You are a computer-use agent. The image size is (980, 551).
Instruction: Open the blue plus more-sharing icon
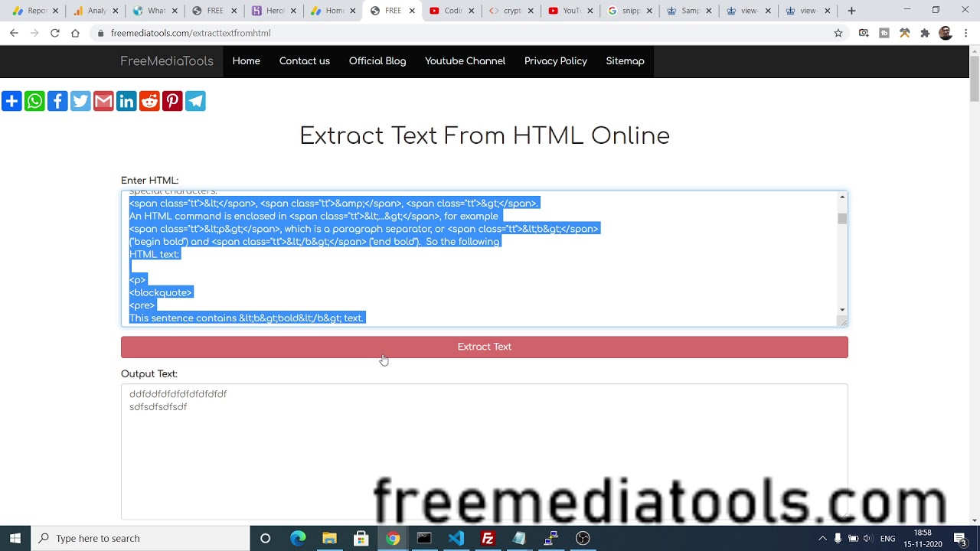(x=11, y=101)
